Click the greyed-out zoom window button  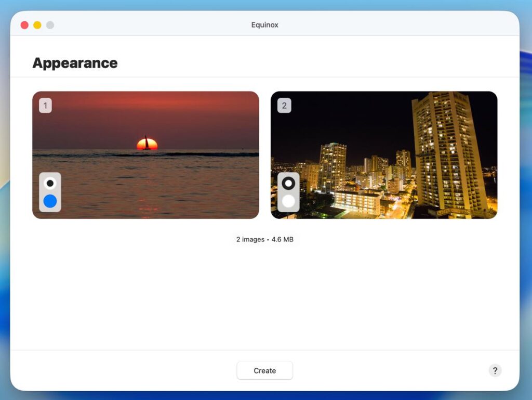(x=50, y=25)
